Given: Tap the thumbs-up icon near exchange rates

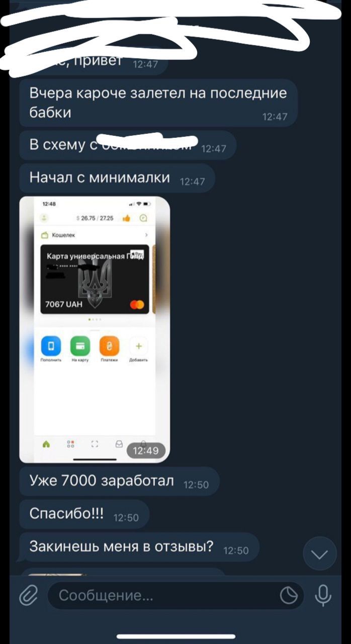Looking at the screenshot, I should (126, 218).
